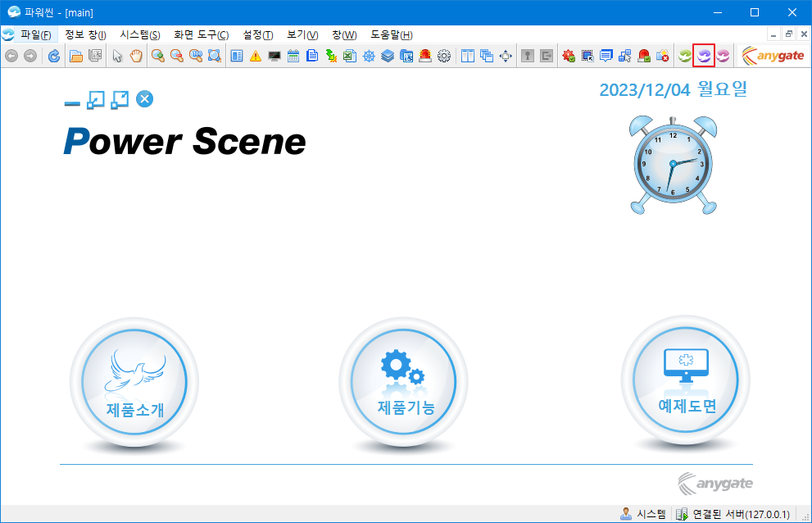This screenshot has height=523, width=812.
Task: Click the blue document report icon
Action: (x=312, y=56)
